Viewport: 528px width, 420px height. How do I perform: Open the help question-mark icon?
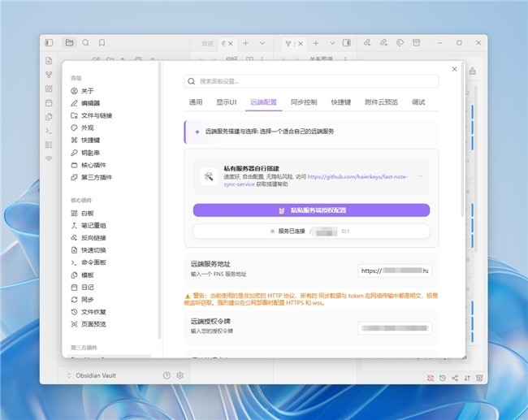click(x=167, y=375)
